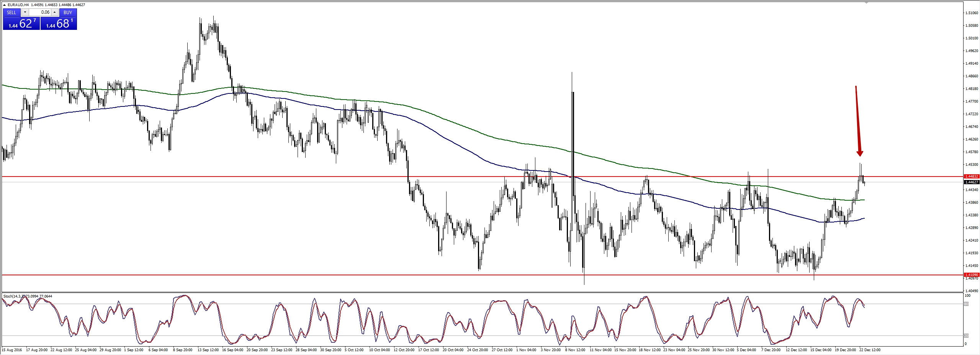Click the stochastic level 80 label

point(966,304)
